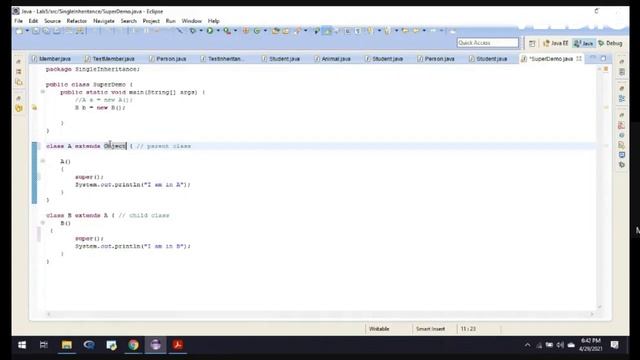Open the Windows Start menu
The height and width of the screenshot is (360, 640).
[x=22, y=345]
